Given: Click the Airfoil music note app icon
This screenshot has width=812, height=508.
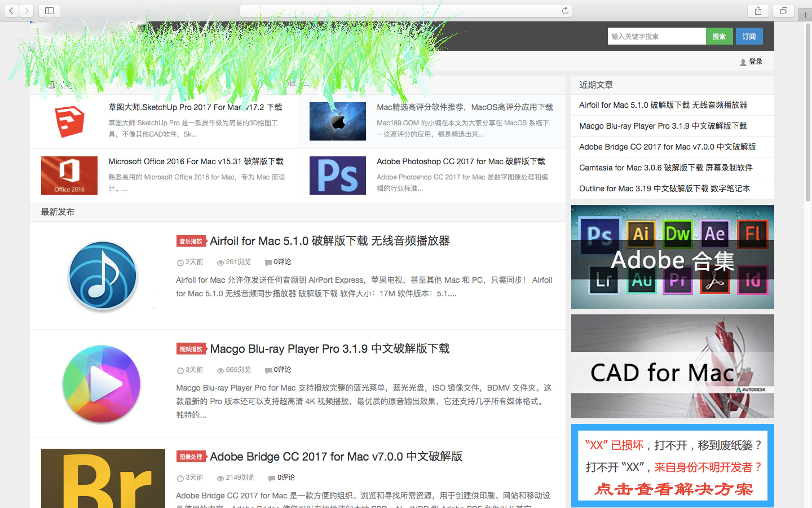Looking at the screenshot, I should coord(103,276).
